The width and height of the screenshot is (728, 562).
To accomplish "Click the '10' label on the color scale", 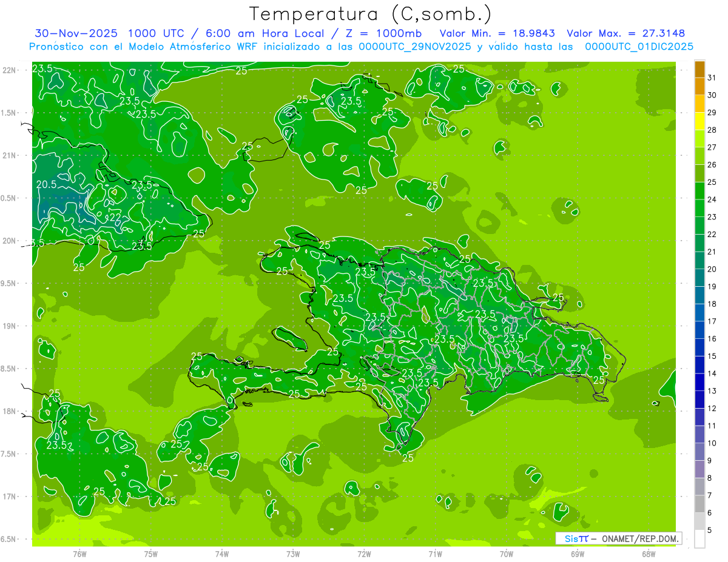I will pyautogui.click(x=712, y=444).
